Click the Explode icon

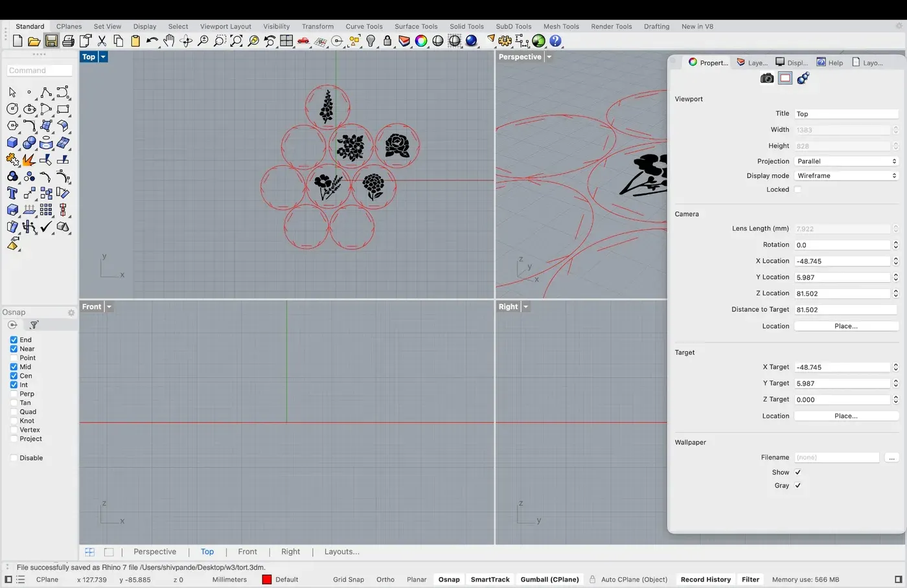click(x=29, y=159)
